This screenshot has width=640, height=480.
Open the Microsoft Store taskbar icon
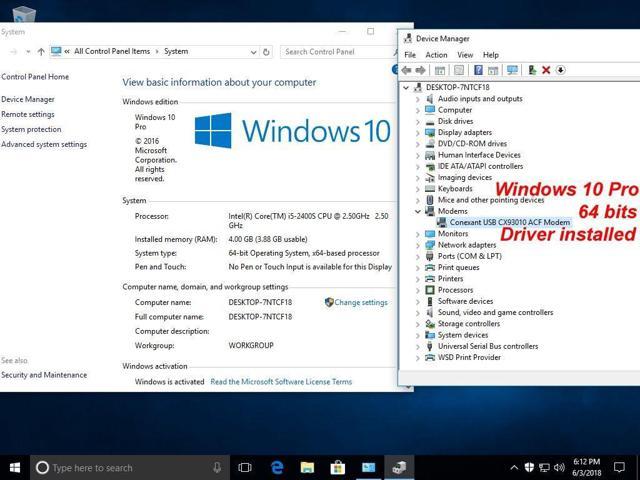[x=338, y=467]
